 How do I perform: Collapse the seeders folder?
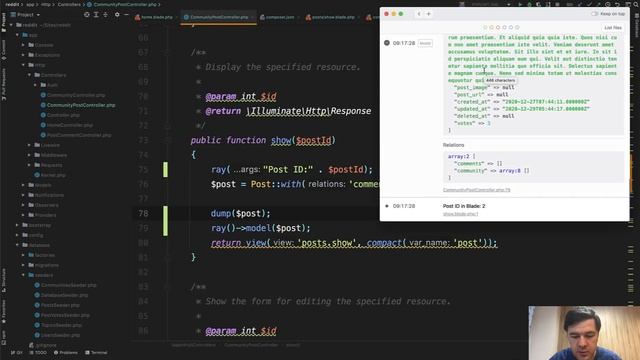[23, 275]
